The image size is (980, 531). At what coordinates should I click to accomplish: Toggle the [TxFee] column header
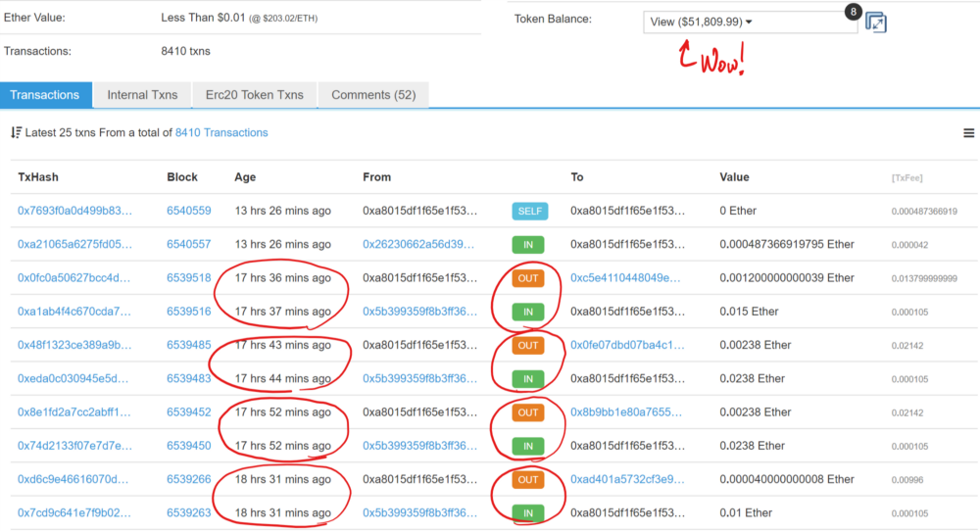[x=906, y=178]
